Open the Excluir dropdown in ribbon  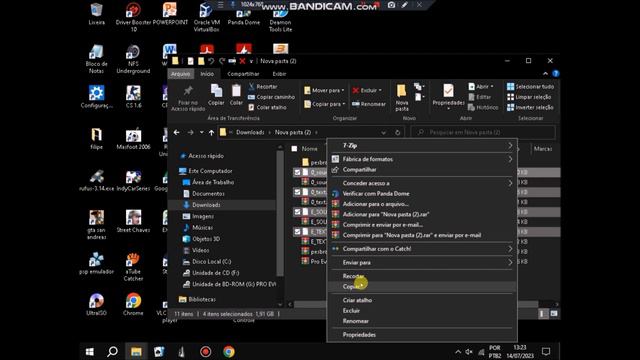point(367,90)
